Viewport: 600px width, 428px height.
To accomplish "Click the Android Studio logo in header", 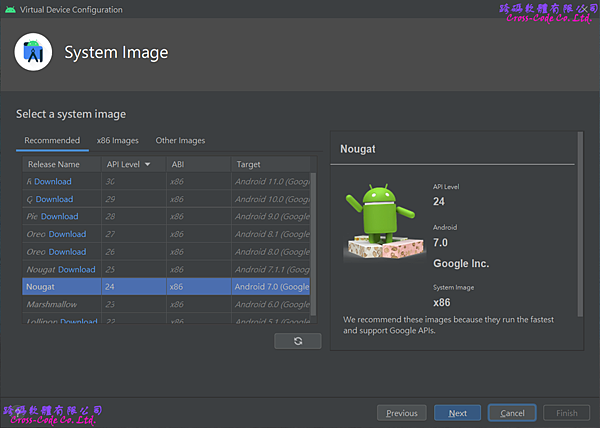I will coord(33,52).
